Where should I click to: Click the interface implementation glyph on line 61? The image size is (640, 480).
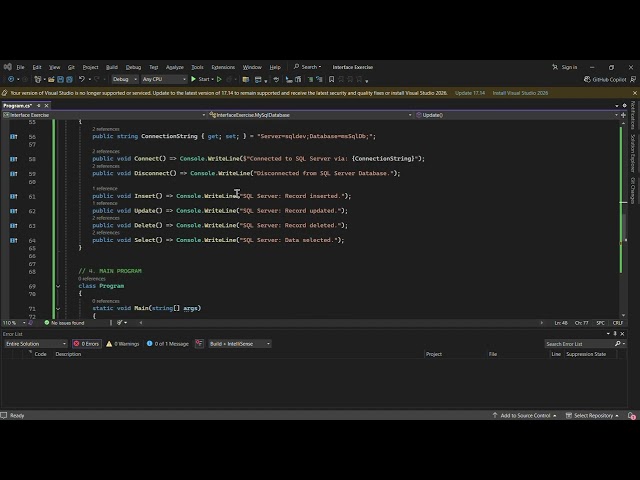[x=14, y=196]
